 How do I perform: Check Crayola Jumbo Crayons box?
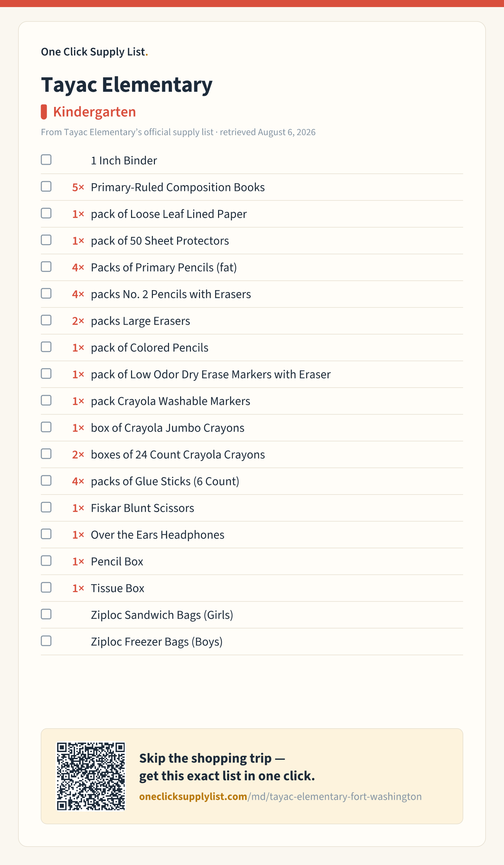46,427
